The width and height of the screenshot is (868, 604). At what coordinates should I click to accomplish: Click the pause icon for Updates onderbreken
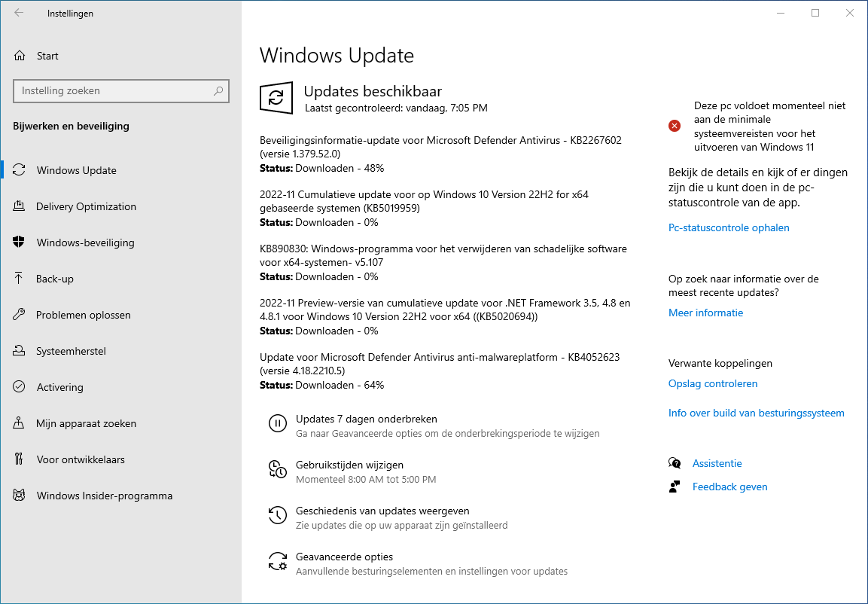278,424
